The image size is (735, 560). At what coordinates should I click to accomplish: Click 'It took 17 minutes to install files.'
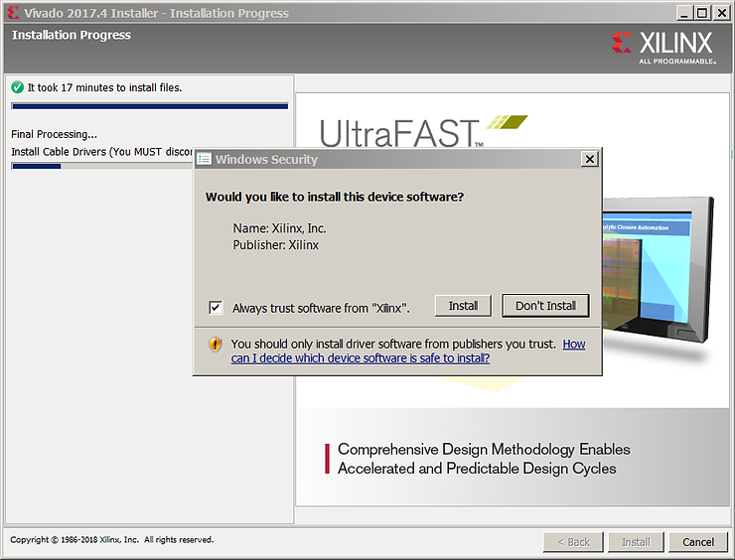(104, 87)
